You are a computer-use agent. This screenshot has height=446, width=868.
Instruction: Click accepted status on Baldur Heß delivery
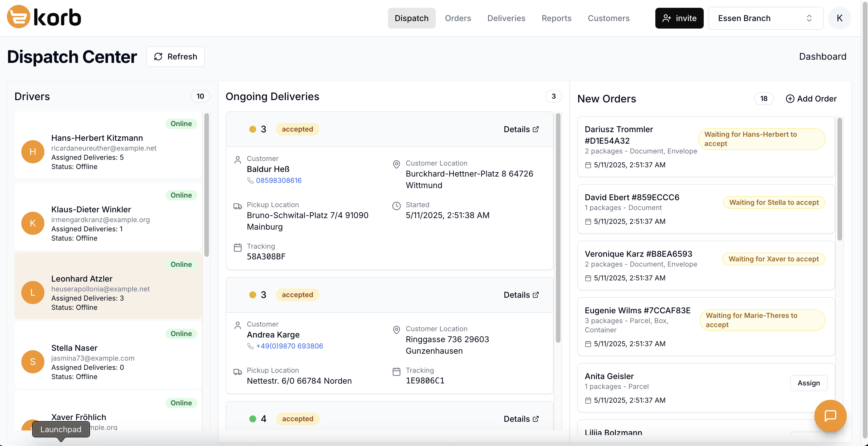point(297,129)
